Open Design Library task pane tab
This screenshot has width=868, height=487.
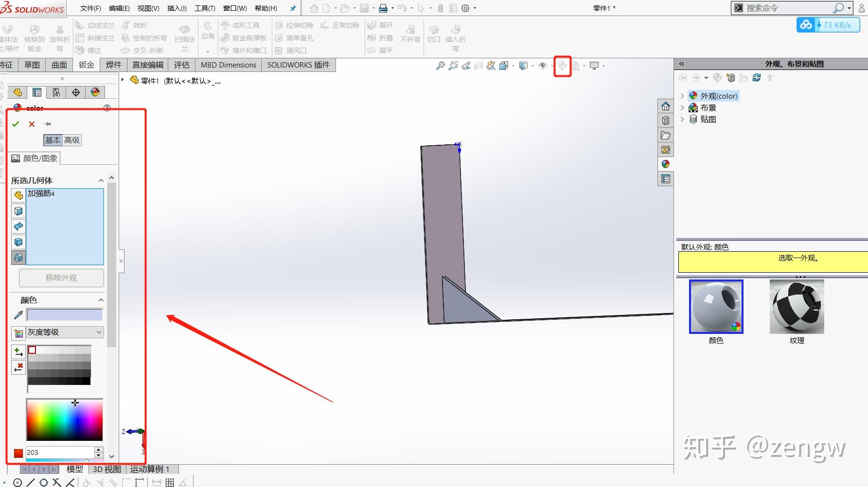666,121
